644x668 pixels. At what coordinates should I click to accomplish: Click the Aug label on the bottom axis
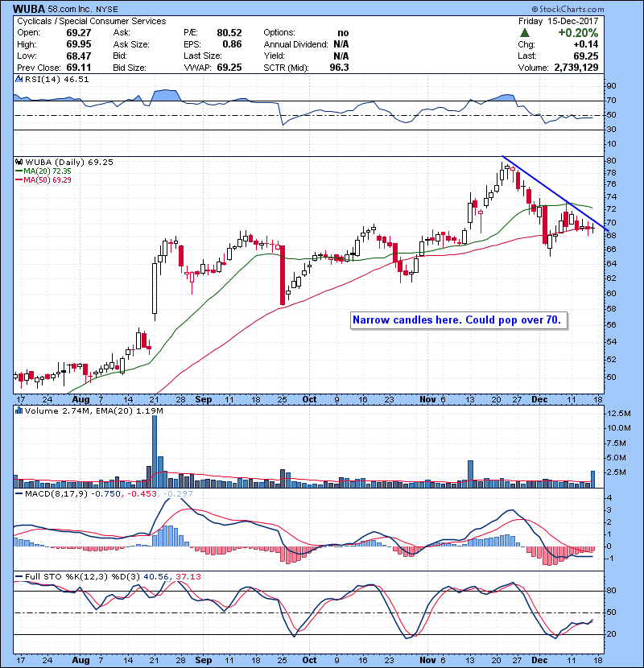pos(80,660)
